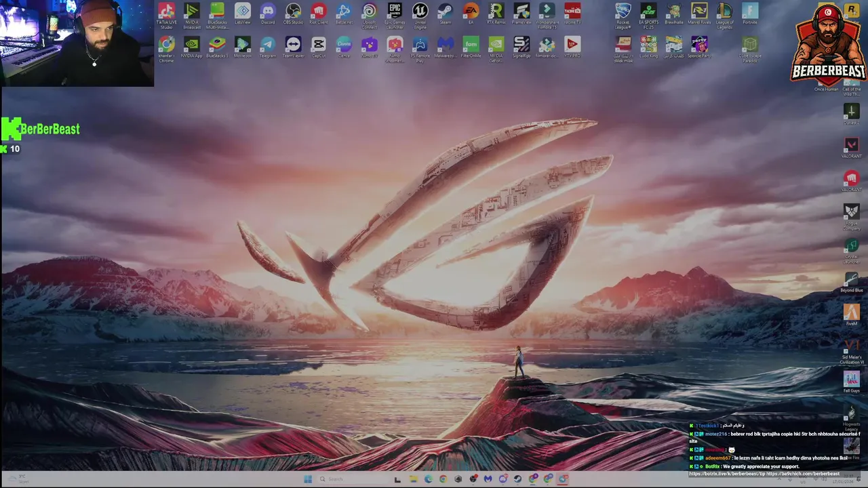Open the PS Remote Play shortcut
The height and width of the screenshot is (488, 868).
(420, 49)
